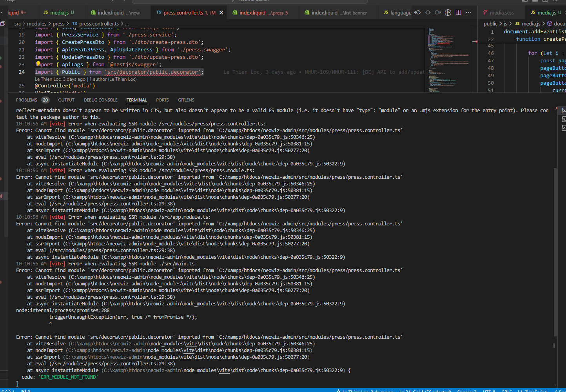Select the third terminal instance icon
Image resolution: width=566 pixels, height=392 pixels.
tap(564, 128)
